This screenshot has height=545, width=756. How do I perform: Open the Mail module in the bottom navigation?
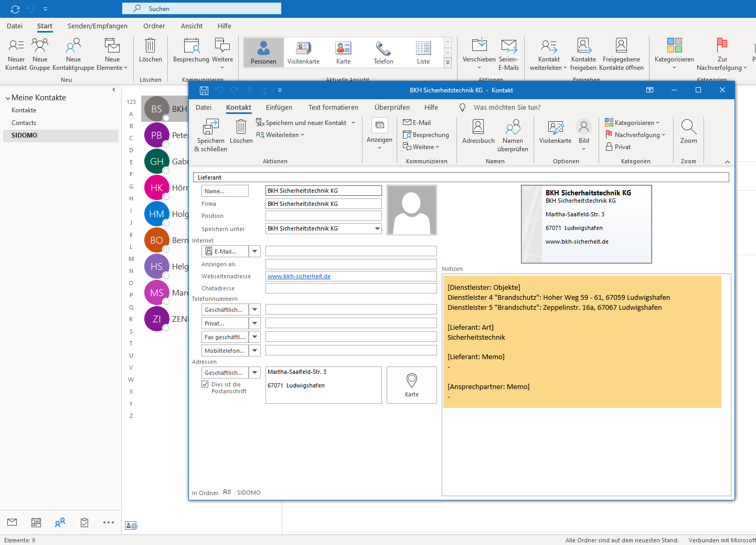[12, 522]
